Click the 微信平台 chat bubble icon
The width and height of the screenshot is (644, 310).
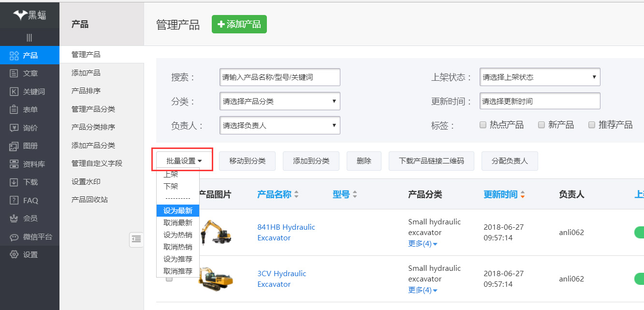tap(14, 237)
